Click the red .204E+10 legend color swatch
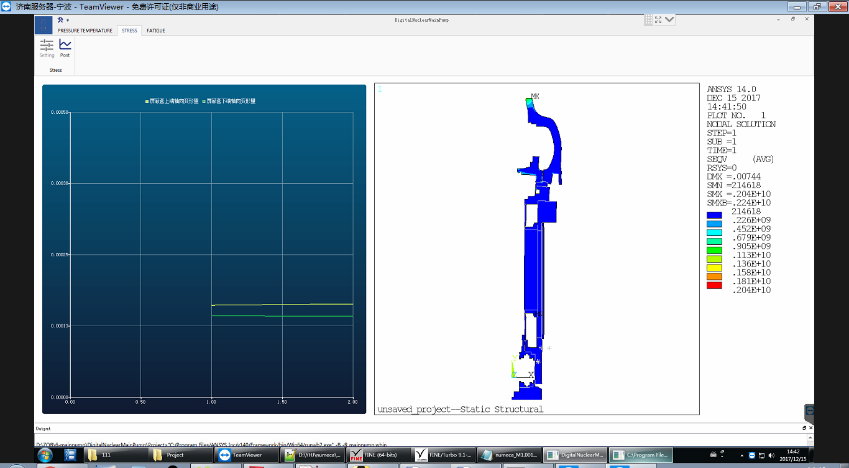This screenshot has height=468, width=849. (x=714, y=285)
